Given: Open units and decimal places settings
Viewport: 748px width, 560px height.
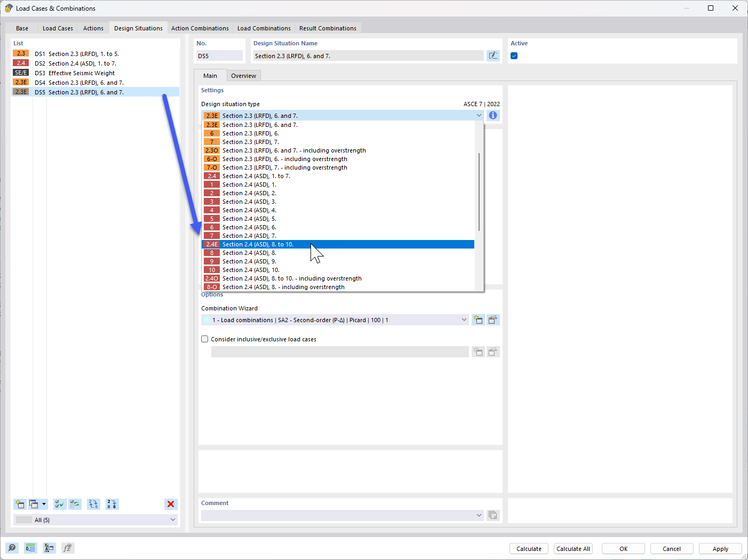Looking at the screenshot, I should tap(30, 548).
